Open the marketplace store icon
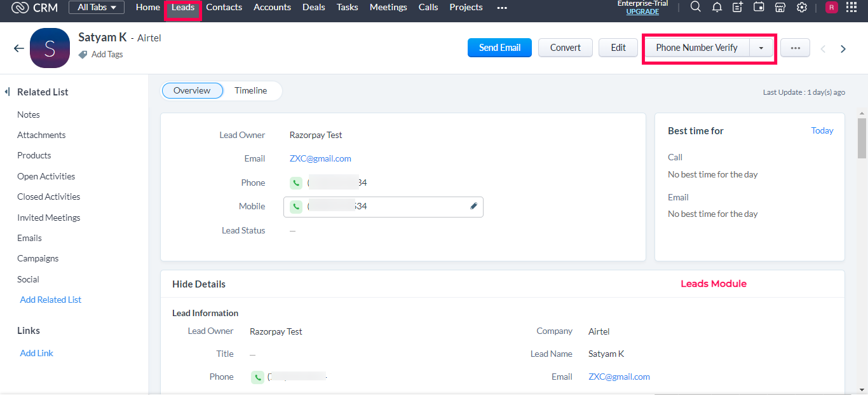The image size is (868, 395). 780,7
